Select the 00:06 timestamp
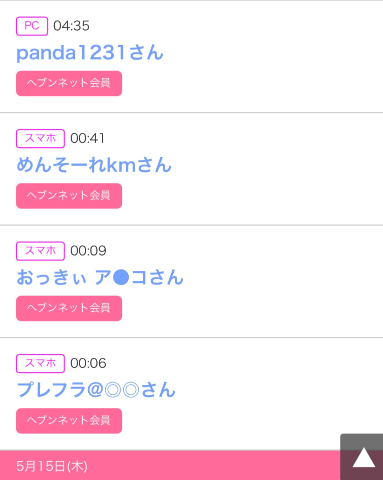This screenshot has height=480, width=383. click(x=88, y=363)
